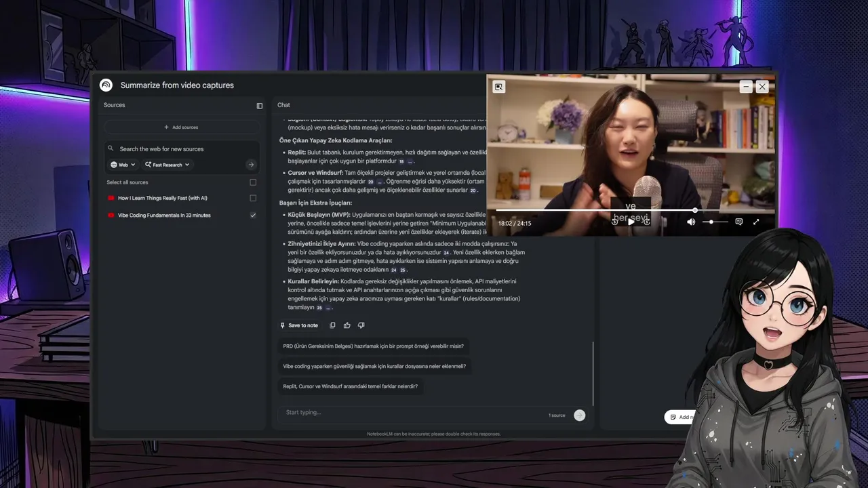The height and width of the screenshot is (488, 868).
Task: Open the Fast Research mode dropdown
Action: [x=167, y=165]
